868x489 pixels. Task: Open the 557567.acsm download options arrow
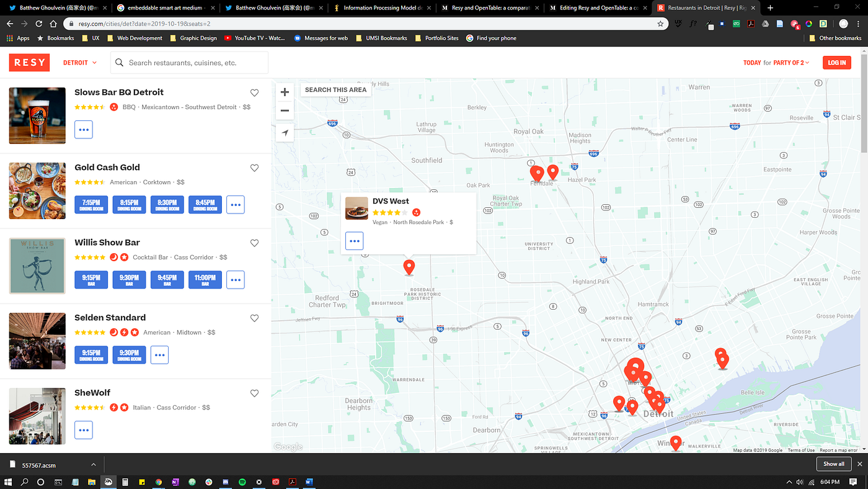(94, 464)
